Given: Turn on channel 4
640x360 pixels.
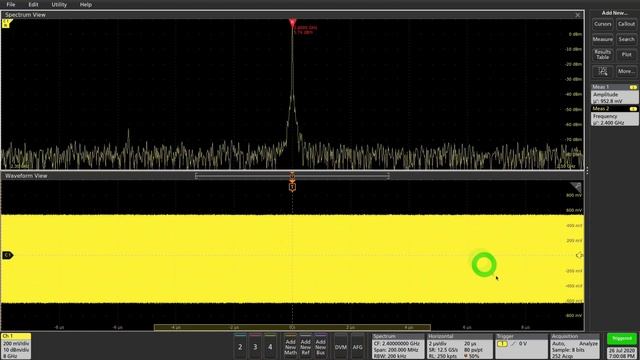Looking at the screenshot, I should tap(270, 347).
